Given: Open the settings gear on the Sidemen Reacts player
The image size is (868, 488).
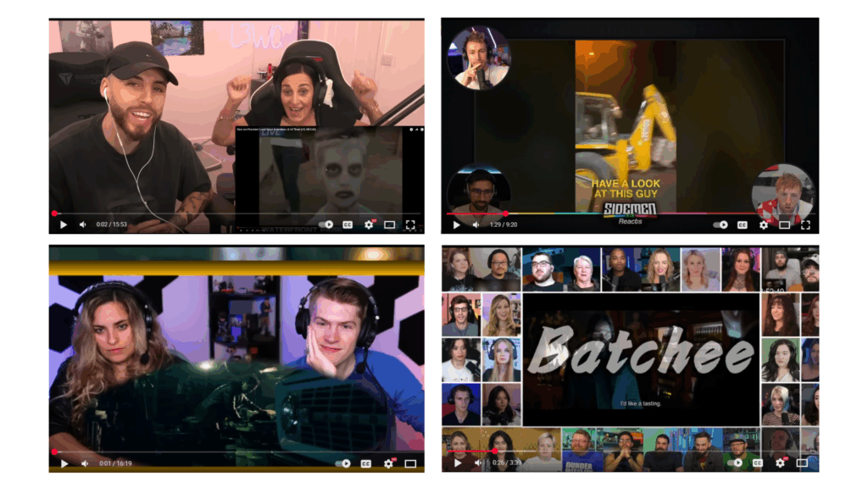Looking at the screenshot, I should coord(764,225).
